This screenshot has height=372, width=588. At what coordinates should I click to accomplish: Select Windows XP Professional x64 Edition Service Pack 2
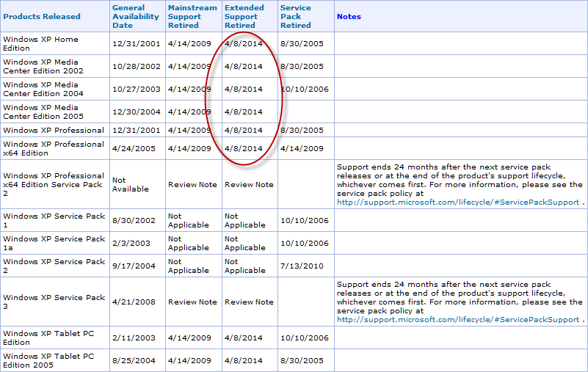coord(54,184)
